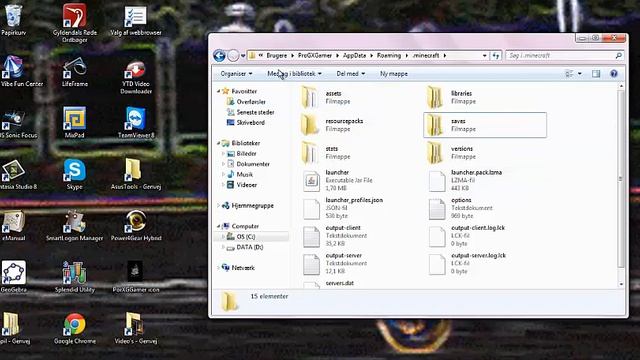Collapse the Computer tree section
Image resolution: width=640 pixels, height=360 pixels.
click(219, 226)
